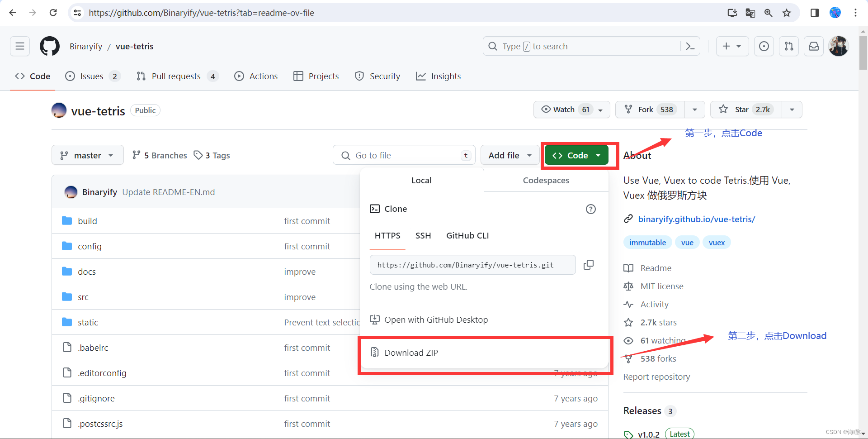Open the browser zoom magnifier icon
The height and width of the screenshot is (439, 868).
[x=768, y=13]
